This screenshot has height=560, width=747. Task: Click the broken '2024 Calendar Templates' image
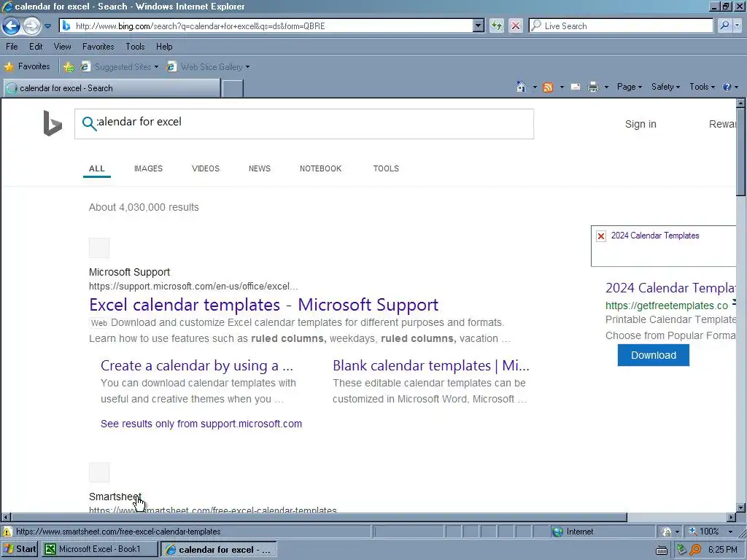point(663,246)
